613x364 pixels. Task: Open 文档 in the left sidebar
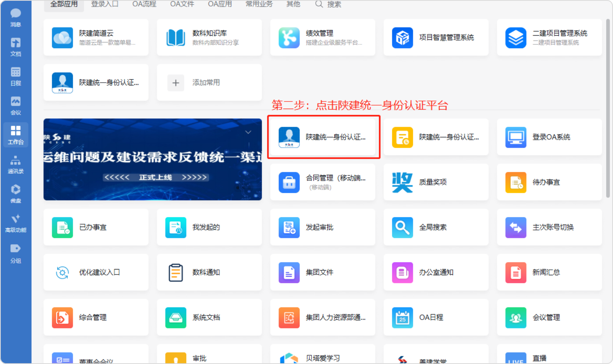[16, 47]
